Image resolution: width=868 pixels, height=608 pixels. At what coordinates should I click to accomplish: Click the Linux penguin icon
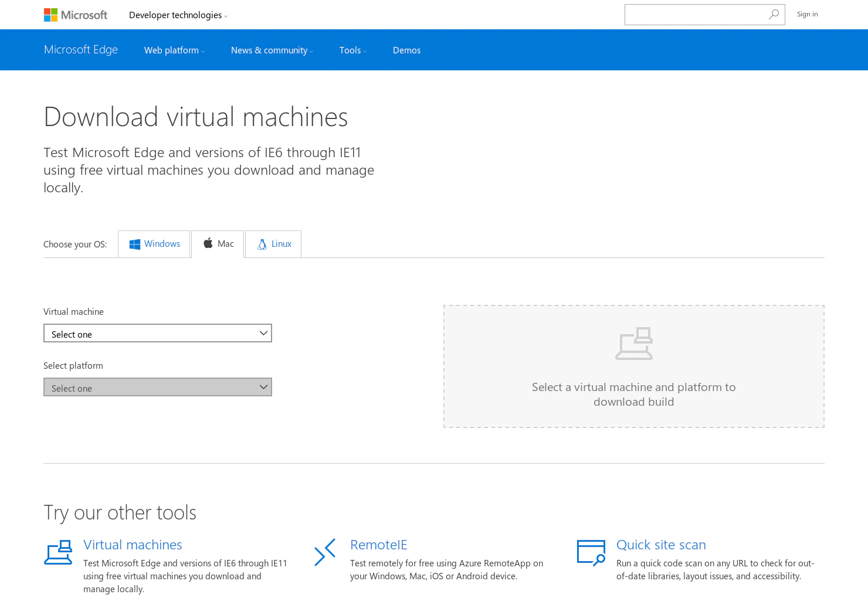click(x=262, y=244)
